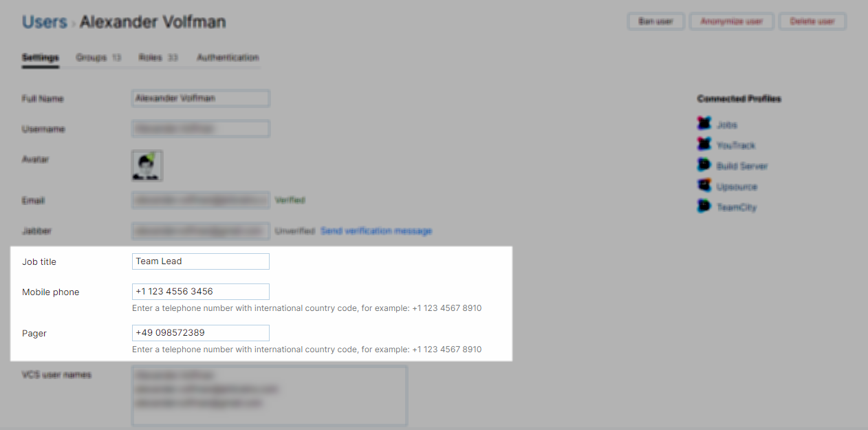This screenshot has width=868, height=430.
Task: Focus the Full Name field
Action: (201, 98)
